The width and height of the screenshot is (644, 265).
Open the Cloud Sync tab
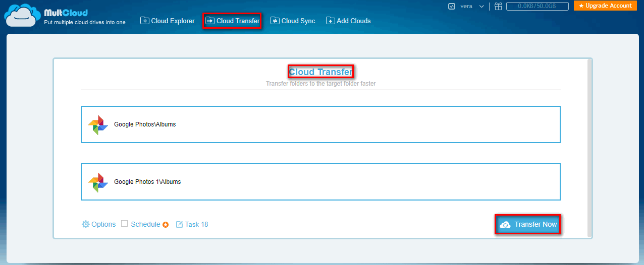(293, 21)
